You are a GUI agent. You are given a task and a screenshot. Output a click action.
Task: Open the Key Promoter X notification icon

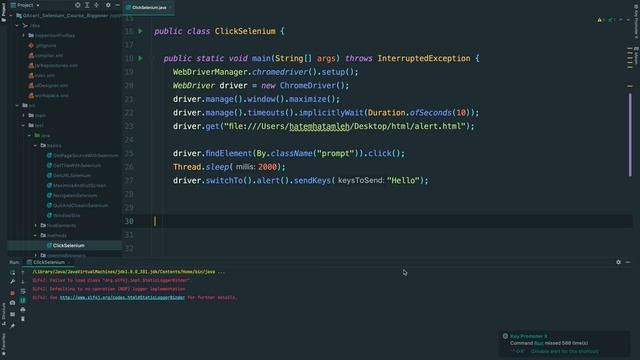pos(505,336)
